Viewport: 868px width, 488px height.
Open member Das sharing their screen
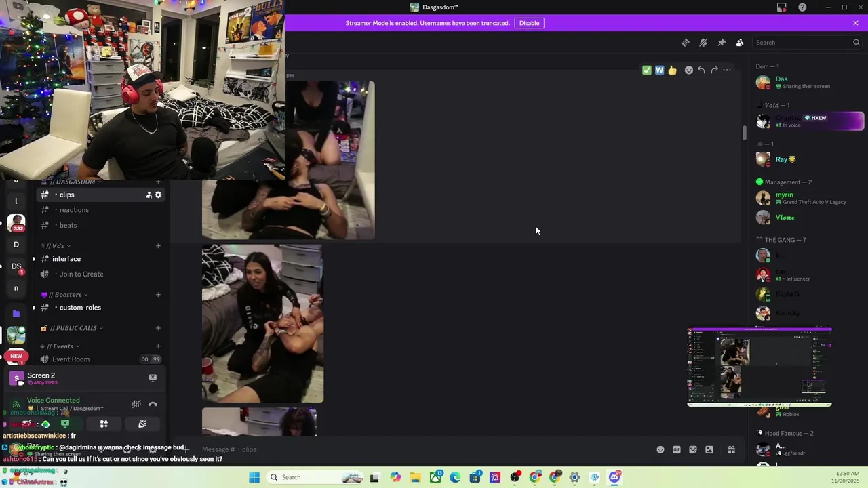pyautogui.click(x=807, y=82)
